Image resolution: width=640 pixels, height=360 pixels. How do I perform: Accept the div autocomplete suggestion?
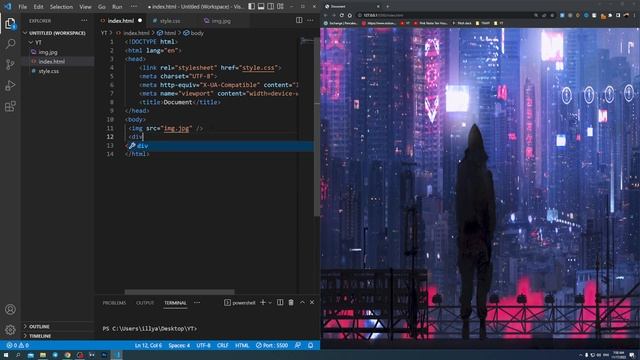220,146
